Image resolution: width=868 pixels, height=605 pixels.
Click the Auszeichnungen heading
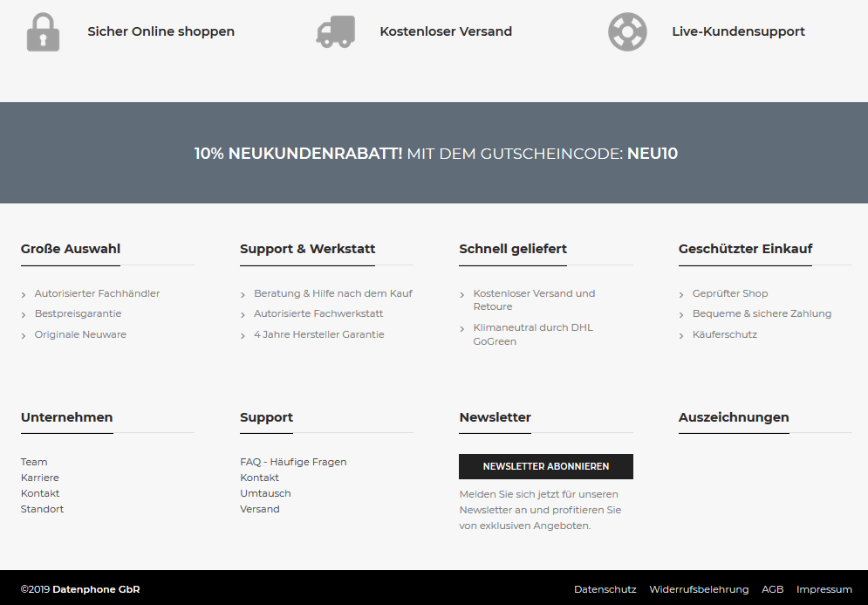pyautogui.click(x=734, y=417)
